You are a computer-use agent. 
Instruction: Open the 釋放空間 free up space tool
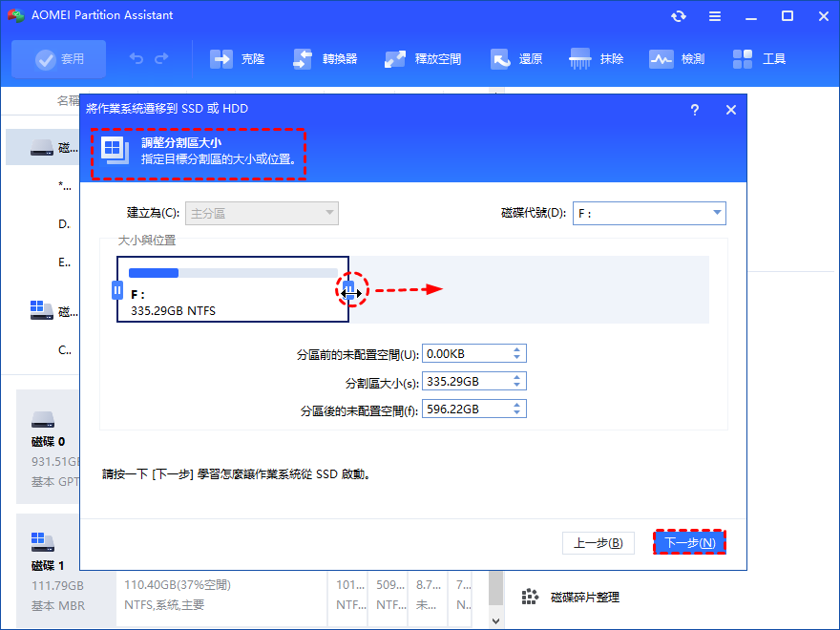click(423, 59)
